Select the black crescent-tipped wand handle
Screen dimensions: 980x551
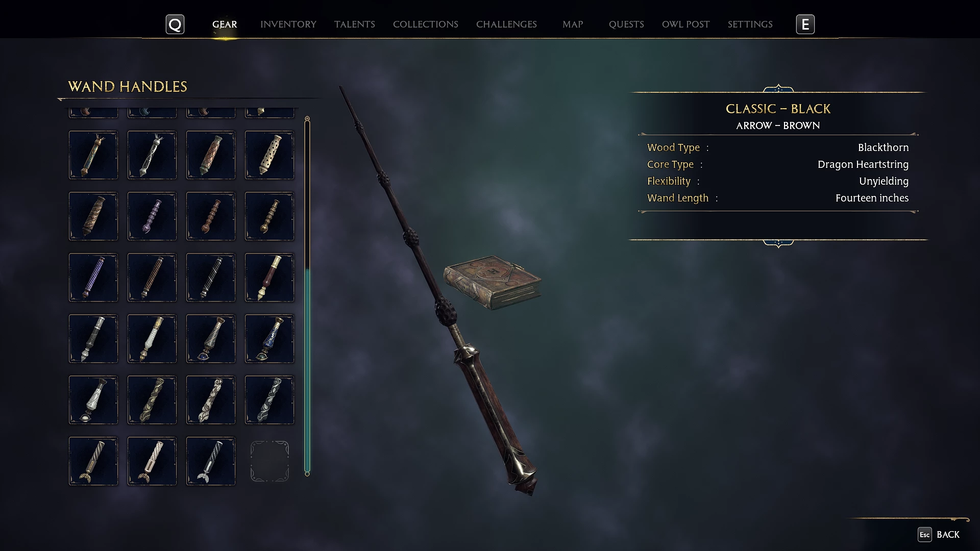(211, 461)
